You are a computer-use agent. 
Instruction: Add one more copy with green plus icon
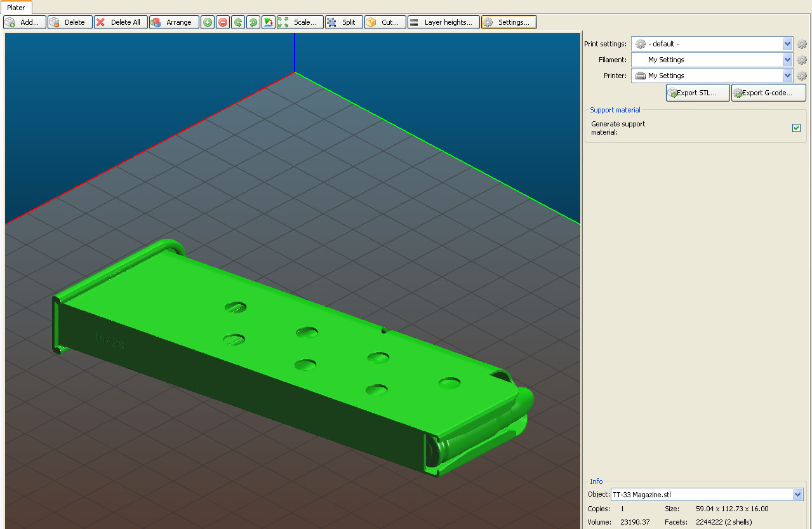tap(208, 22)
